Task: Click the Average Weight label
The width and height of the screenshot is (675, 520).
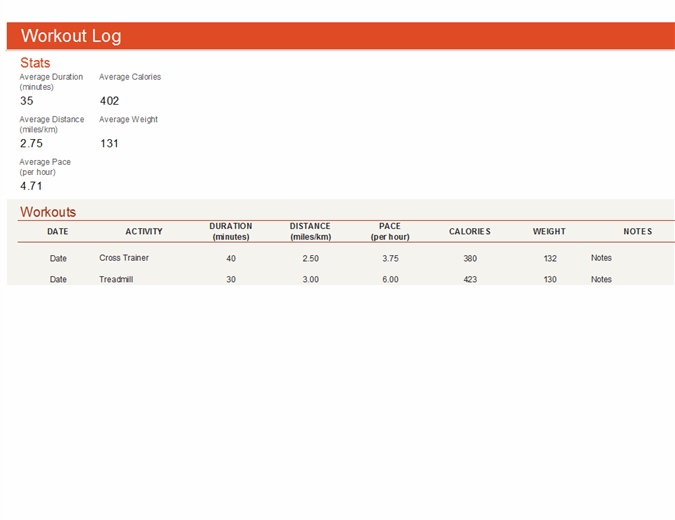Action: pyautogui.click(x=128, y=120)
